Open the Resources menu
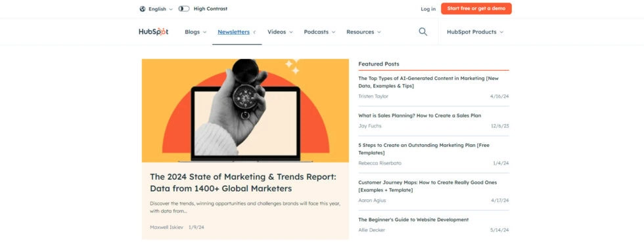Image resolution: width=644 pixels, height=242 pixels. click(363, 31)
